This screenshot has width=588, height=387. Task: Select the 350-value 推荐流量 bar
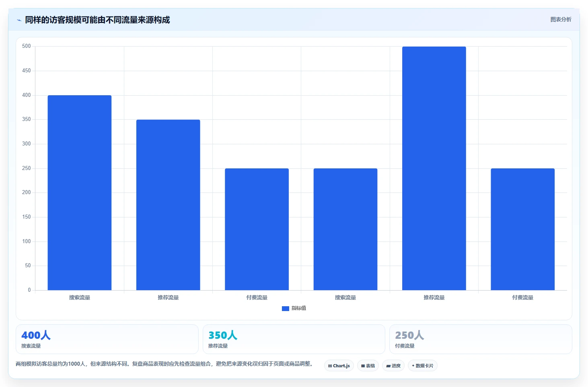pos(168,205)
